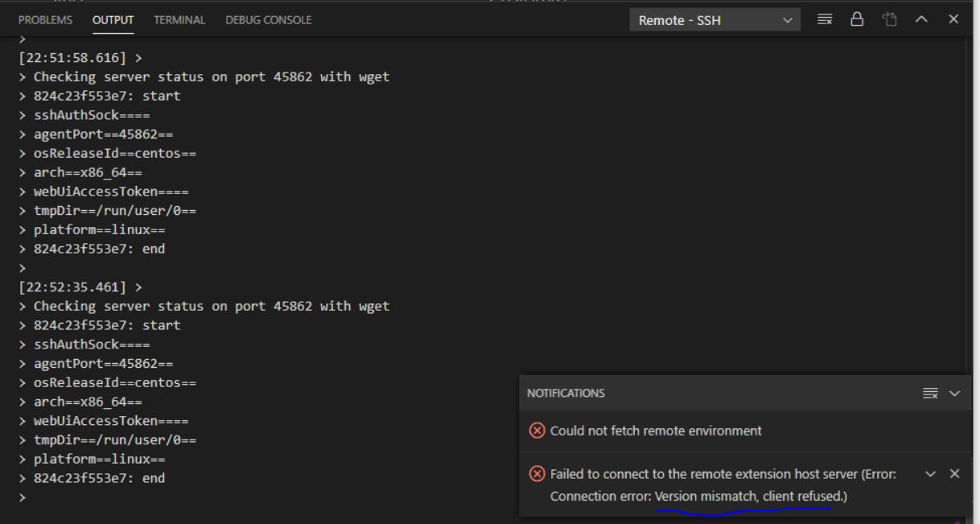Click the 'Version mismatch, client refused' text
Image resolution: width=980 pixels, height=524 pixels.
click(751, 496)
